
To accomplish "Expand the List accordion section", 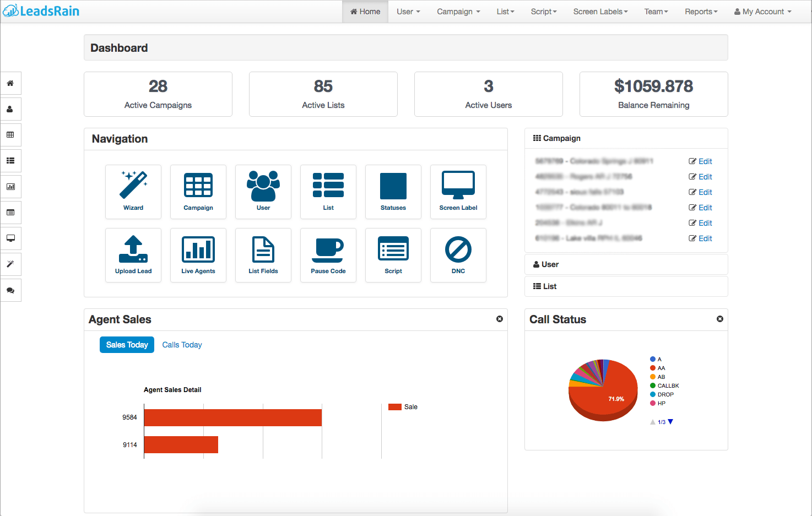I will [626, 286].
